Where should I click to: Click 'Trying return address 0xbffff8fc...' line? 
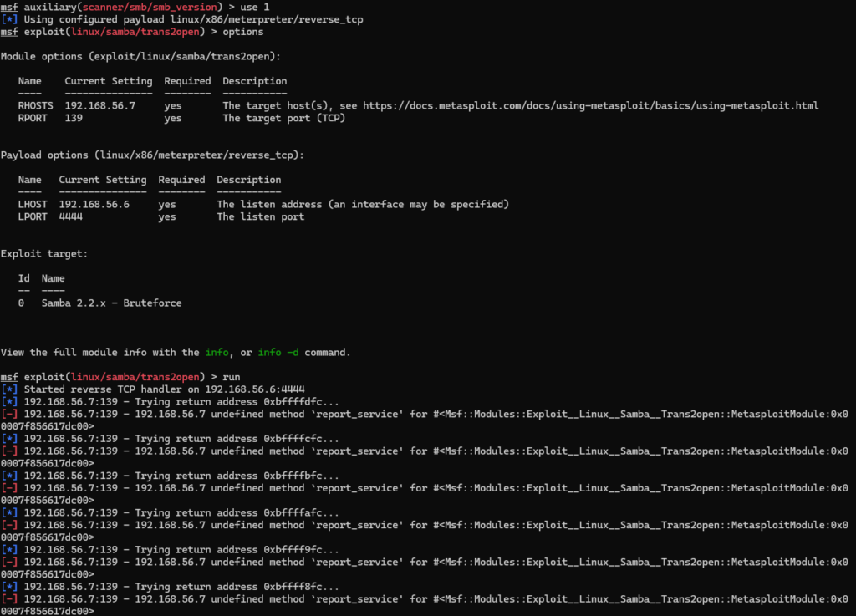(237, 587)
